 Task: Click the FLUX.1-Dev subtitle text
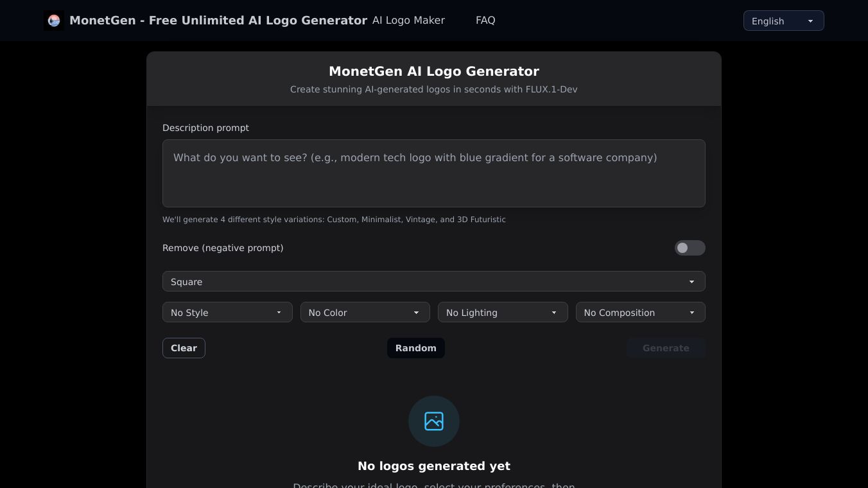click(434, 89)
